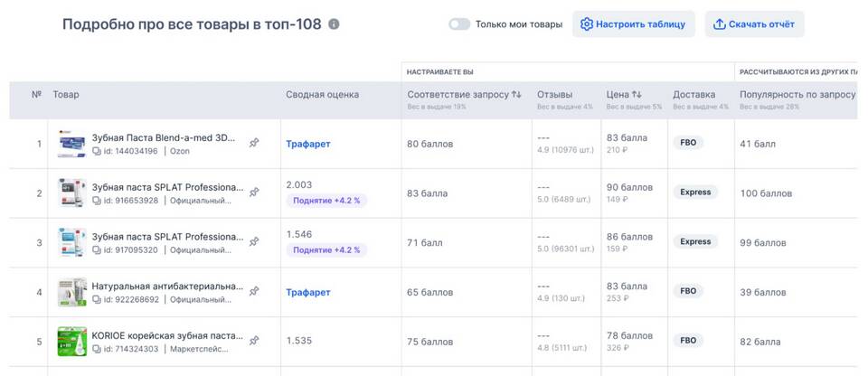The image size is (868, 376).
Task: Click the upload icon in Скачать отчёт
Action: (x=719, y=24)
